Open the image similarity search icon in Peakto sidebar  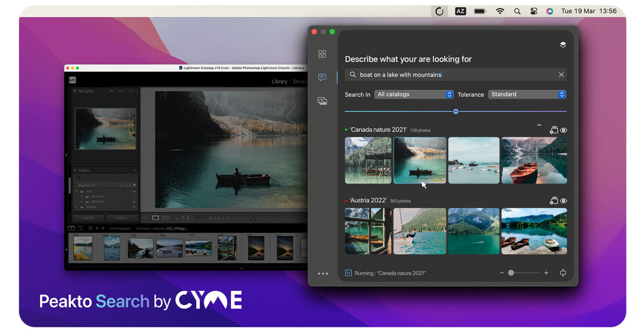pyautogui.click(x=322, y=101)
